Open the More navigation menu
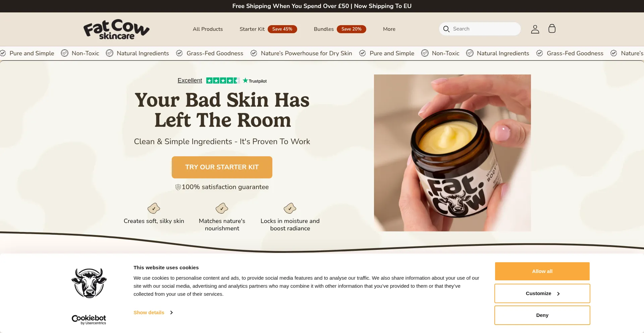The image size is (644, 333). [389, 29]
